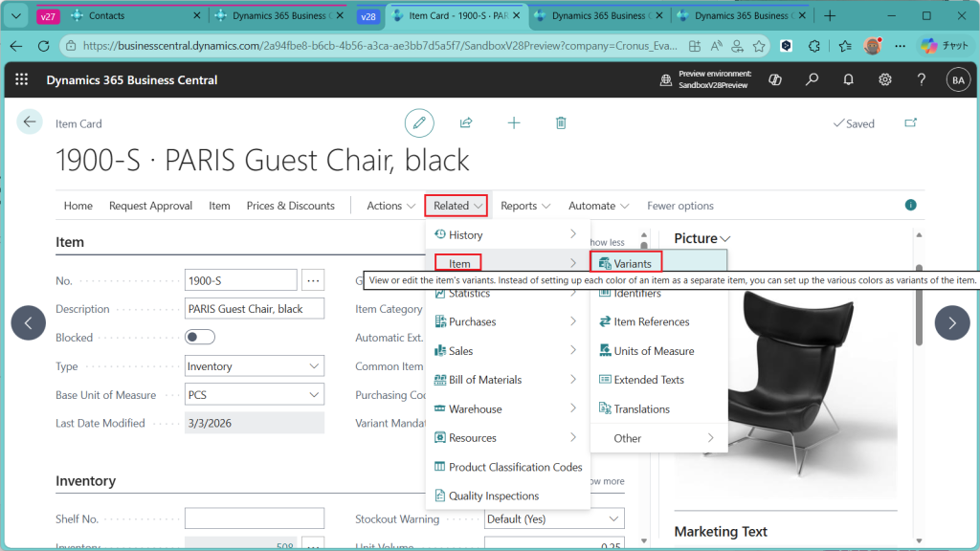This screenshot has width=980, height=551.
Task: Click the Shelf No. input field
Action: [x=255, y=519]
